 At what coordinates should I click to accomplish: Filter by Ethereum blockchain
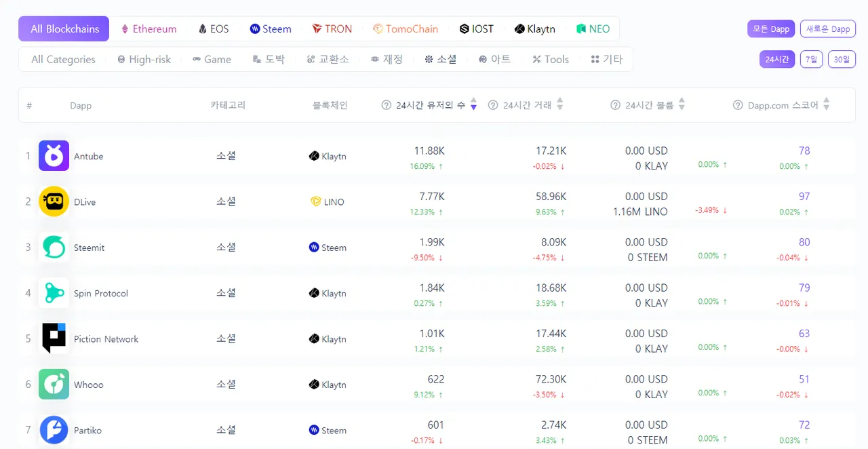pyautogui.click(x=149, y=28)
